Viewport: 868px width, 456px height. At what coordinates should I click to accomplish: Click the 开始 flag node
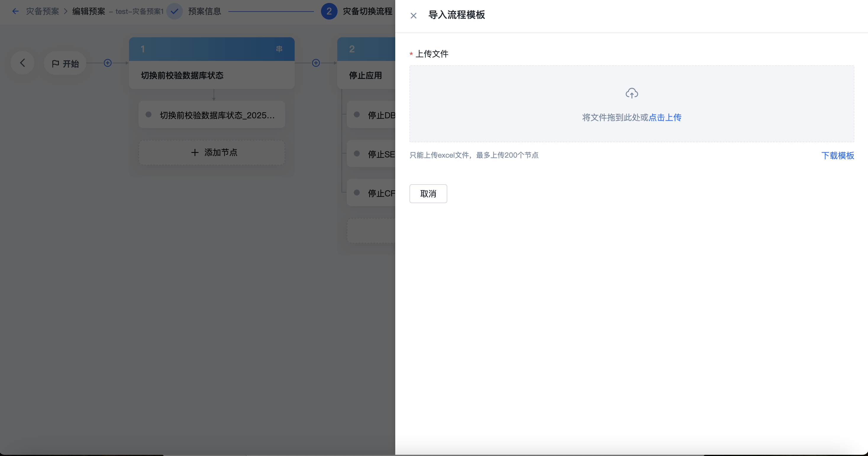pyautogui.click(x=65, y=63)
